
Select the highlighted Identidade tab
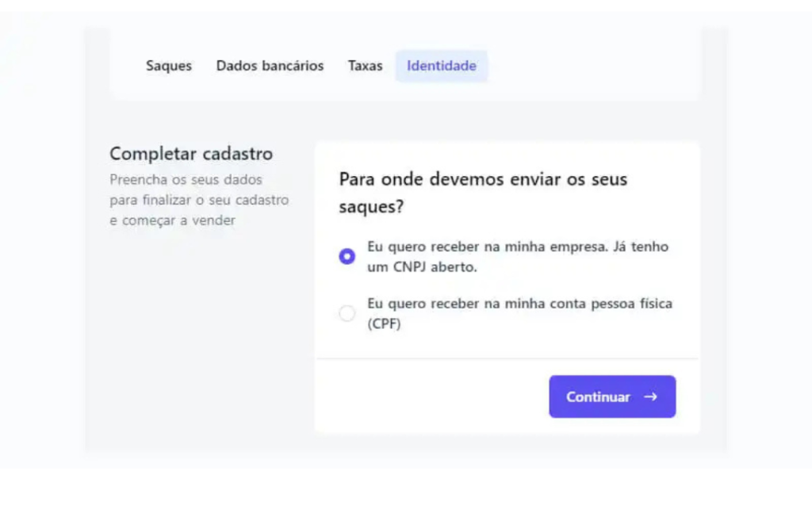point(442,66)
